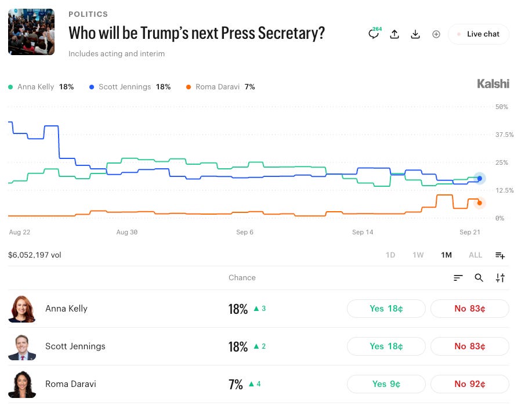Screen dimensions: 532x409
Task: Open the sort lines icon above list
Action: coord(458,278)
